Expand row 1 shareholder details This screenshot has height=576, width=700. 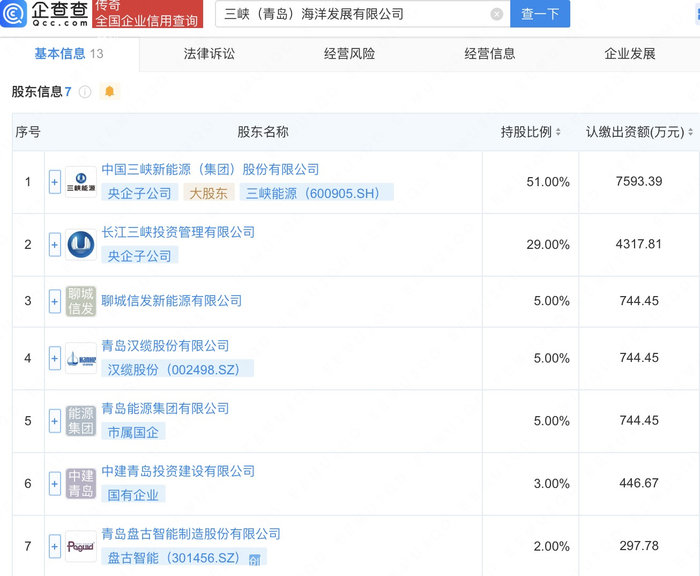[55, 182]
